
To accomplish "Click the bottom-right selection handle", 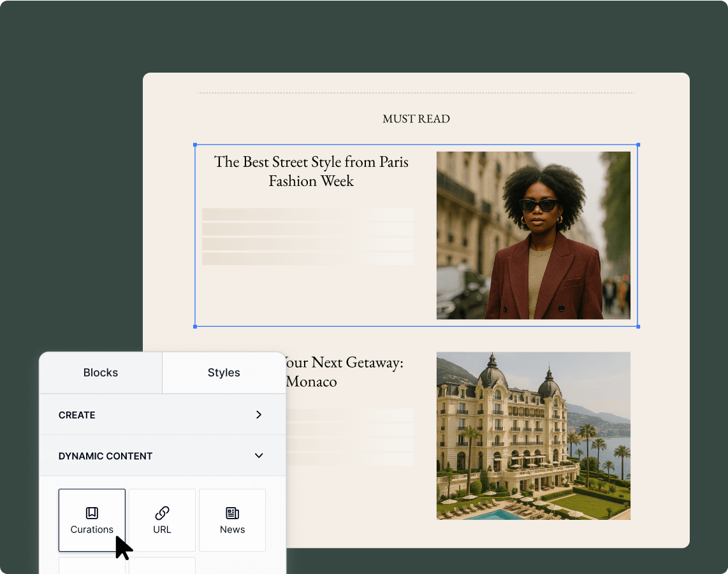I will point(638,326).
